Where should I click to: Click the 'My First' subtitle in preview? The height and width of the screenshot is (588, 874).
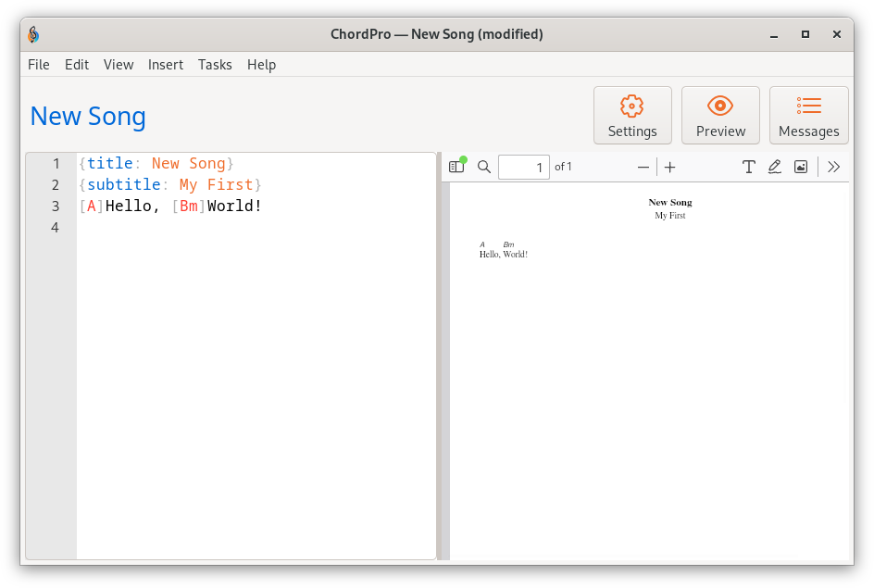[670, 215]
